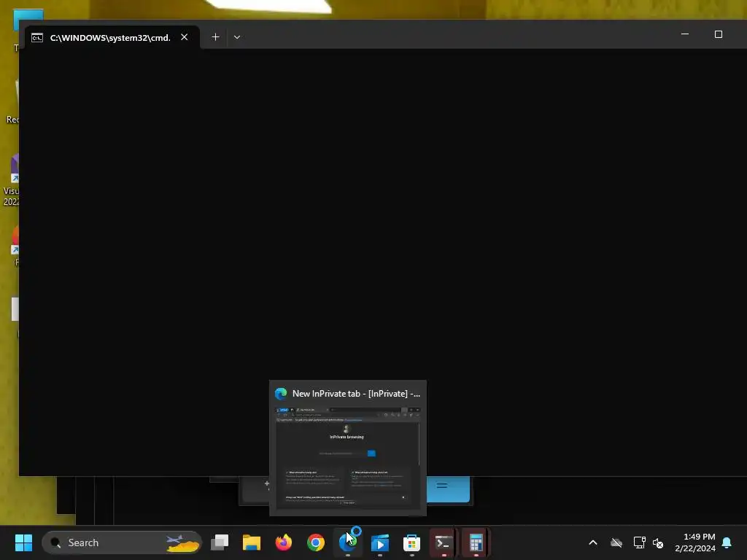Click the cmd icon in terminal tab
747x560 pixels.
[x=37, y=38]
